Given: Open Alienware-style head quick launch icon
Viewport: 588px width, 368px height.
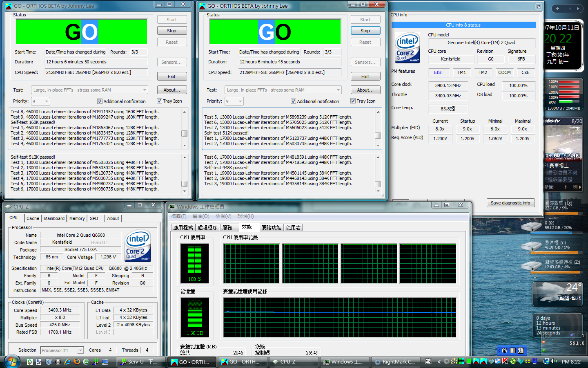Looking at the screenshot, I should click(x=58, y=362).
